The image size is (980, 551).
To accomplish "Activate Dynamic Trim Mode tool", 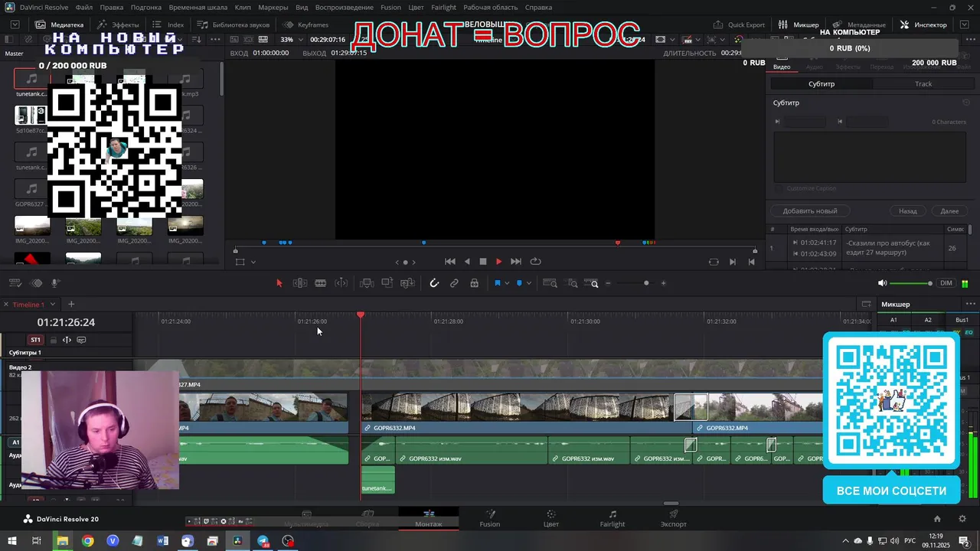I will click(x=341, y=283).
